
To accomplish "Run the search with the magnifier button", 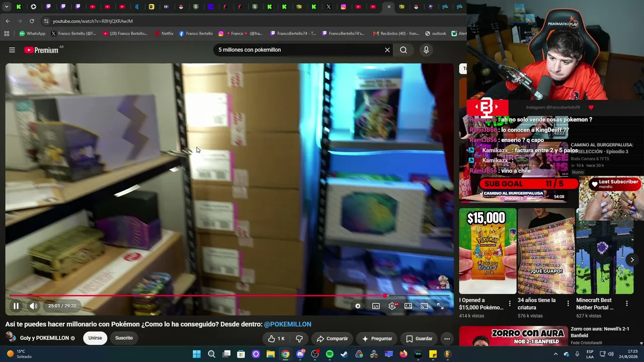I will click(x=404, y=50).
